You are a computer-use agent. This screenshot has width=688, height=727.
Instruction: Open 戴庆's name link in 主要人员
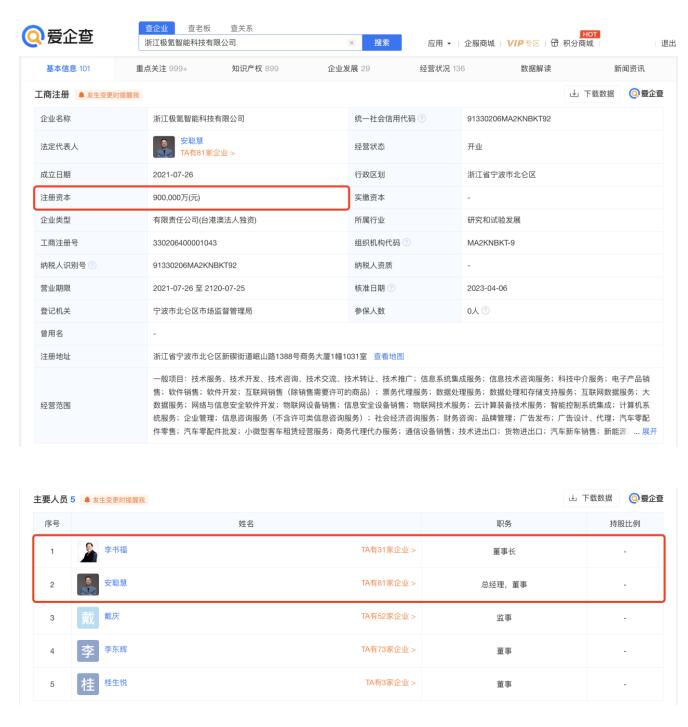[x=112, y=616]
